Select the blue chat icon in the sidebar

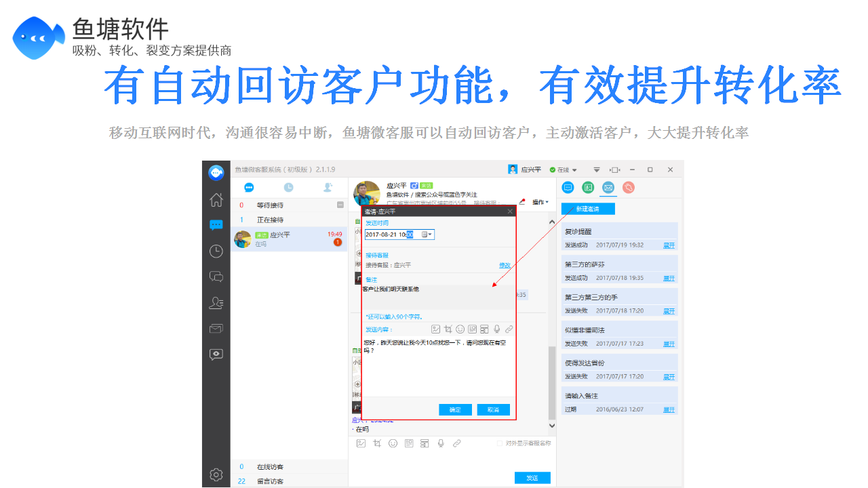216,225
